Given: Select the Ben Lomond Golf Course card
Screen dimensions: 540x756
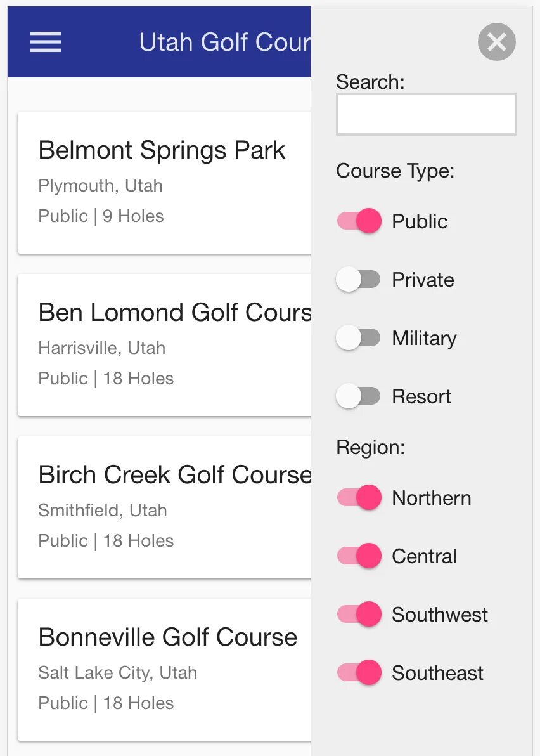Looking at the screenshot, I should [164, 345].
